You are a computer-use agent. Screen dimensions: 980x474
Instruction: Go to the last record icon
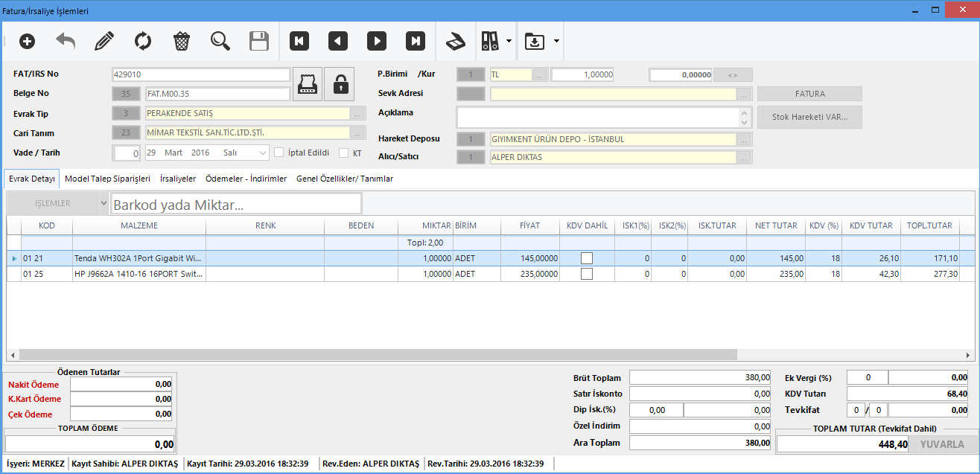[x=416, y=42]
